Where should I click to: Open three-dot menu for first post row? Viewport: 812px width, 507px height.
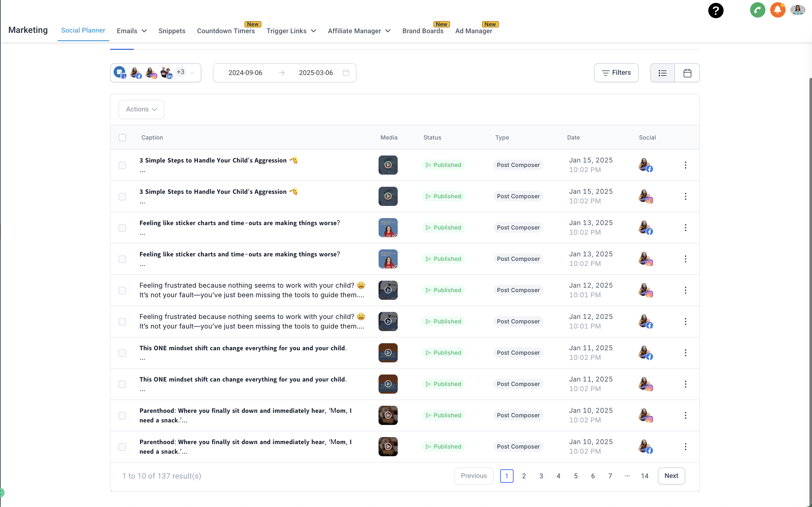coord(685,165)
